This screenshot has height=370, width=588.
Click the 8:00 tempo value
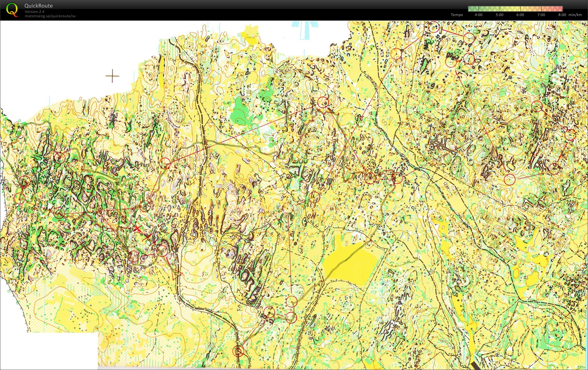point(562,15)
